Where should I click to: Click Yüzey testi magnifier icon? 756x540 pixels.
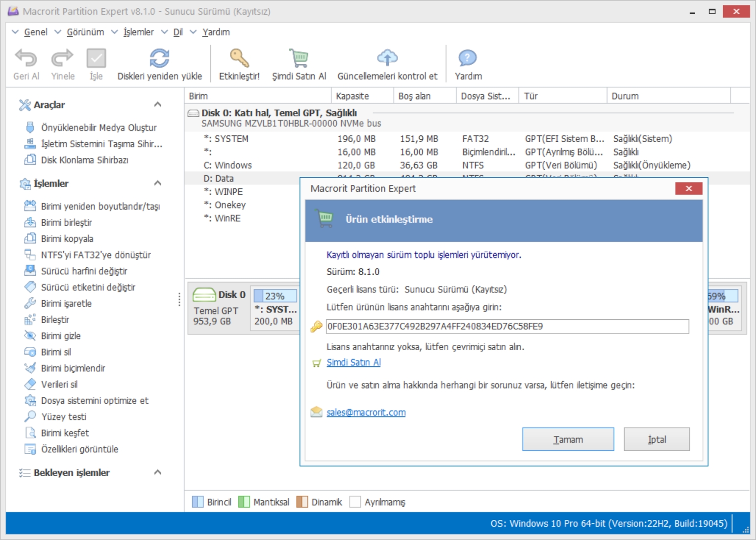tap(30, 416)
